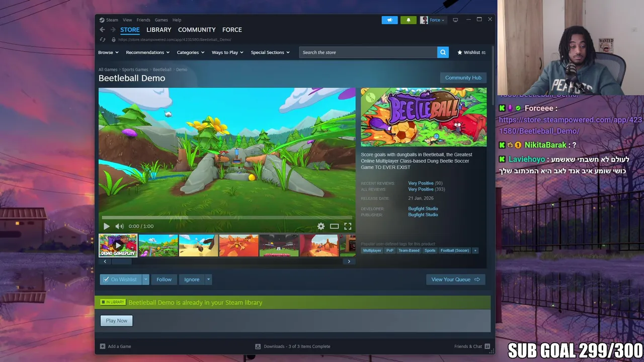Reload the store page
Viewport: 644px width, 362px height.
click(x=103, y=39)
